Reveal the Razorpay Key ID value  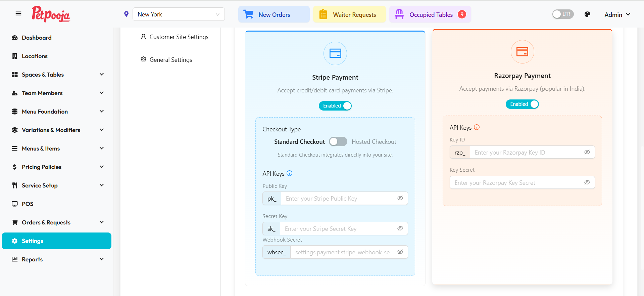(587, 152)
